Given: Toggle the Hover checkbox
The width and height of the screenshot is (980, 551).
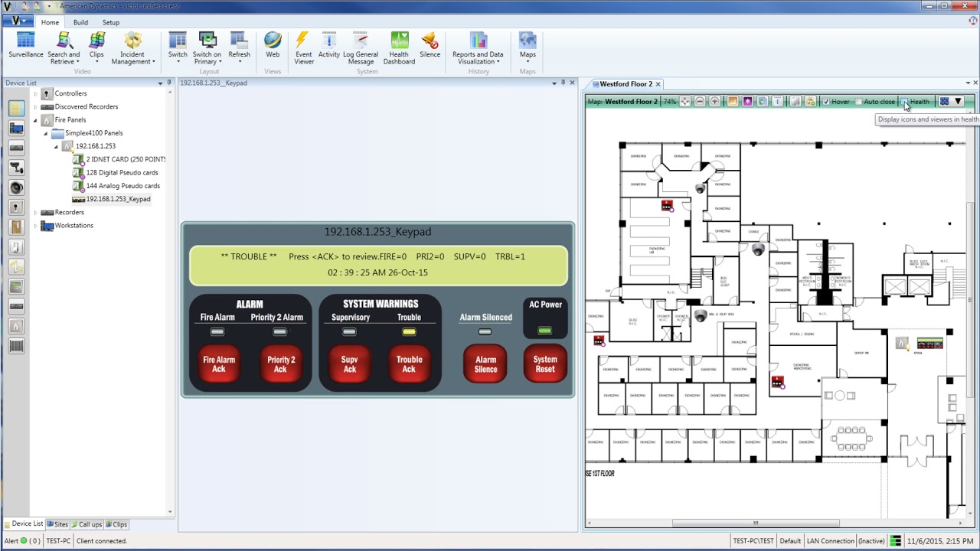Looking at the screenshot, I should pos(825,102).
